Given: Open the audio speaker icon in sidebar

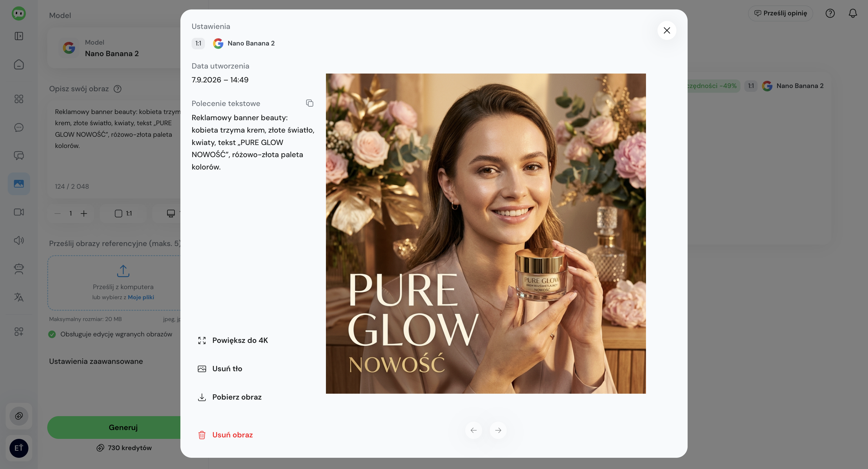Looking at the screenshot, I should tap(19, 240).
